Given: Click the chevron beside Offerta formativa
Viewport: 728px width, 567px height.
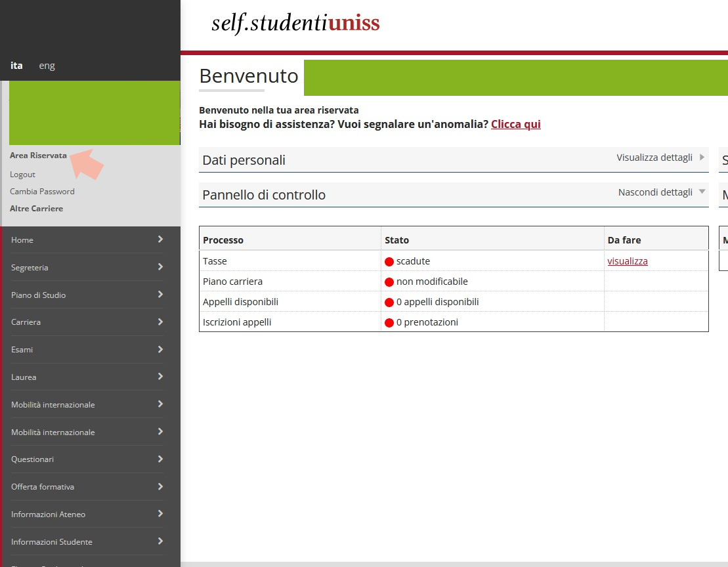Looking at the screenshot, I should pyautogui.click(x=161, y=486).
